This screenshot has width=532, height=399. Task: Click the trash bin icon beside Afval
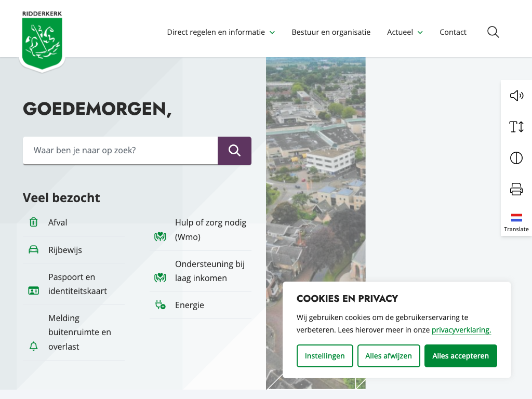tap(34, 222)
